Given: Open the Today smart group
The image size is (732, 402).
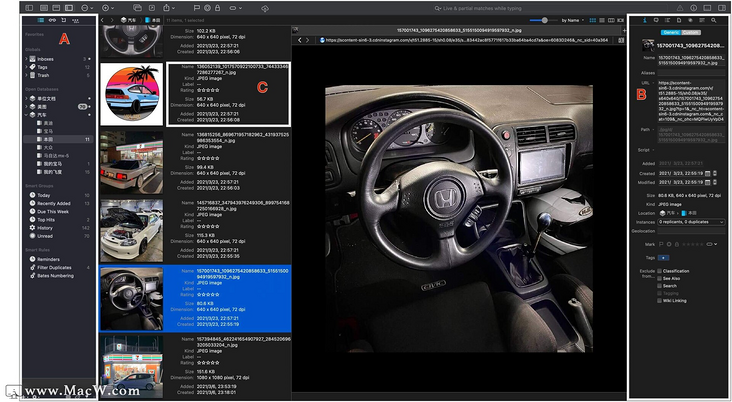Looking at the screenshot, I should coord(58,195).
